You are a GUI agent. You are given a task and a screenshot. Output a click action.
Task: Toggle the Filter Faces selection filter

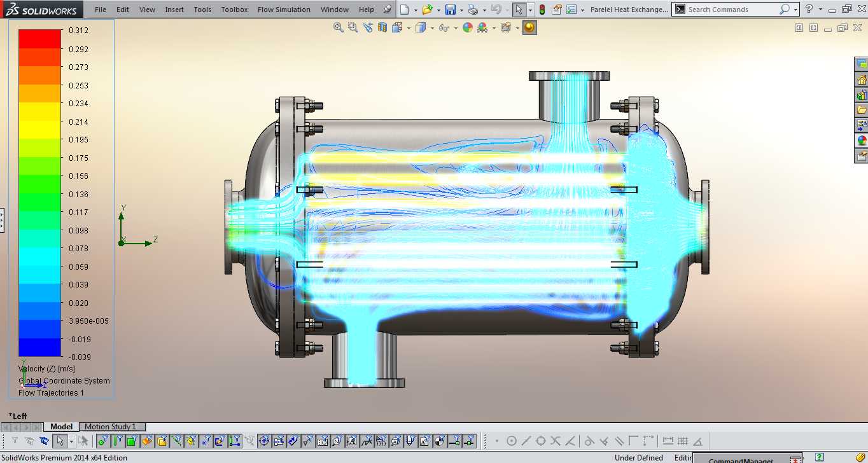(132, 441)
